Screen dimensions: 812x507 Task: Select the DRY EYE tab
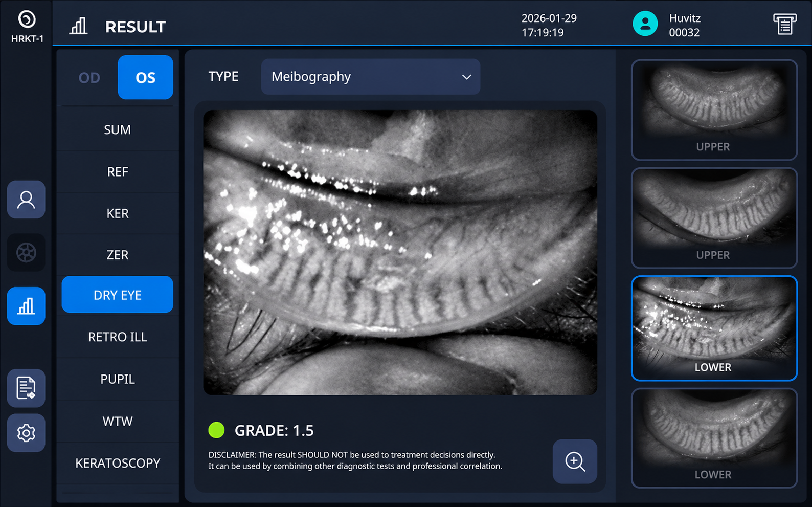(x=118, y=295)
